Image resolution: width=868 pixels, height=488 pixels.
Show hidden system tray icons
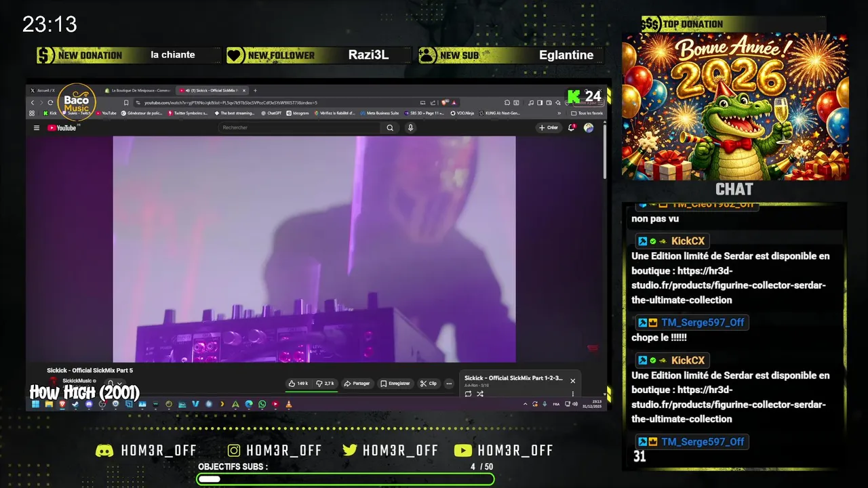(525, 404)
